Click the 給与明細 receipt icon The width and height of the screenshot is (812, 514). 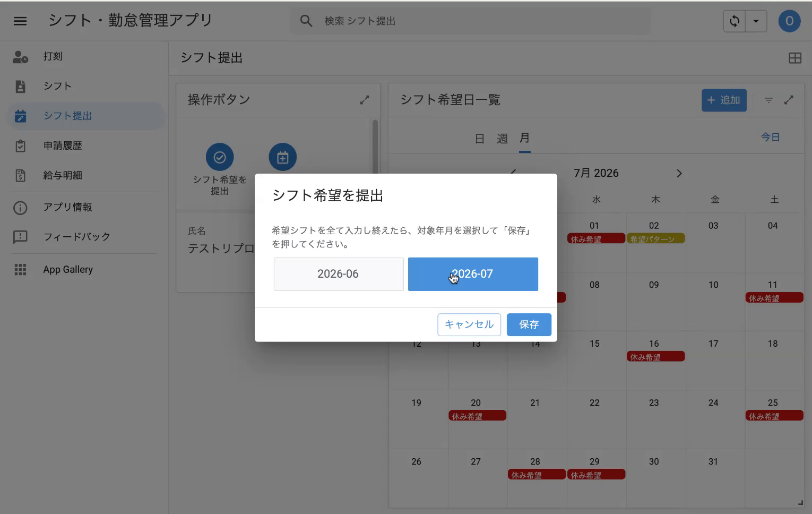click(20, 176)
